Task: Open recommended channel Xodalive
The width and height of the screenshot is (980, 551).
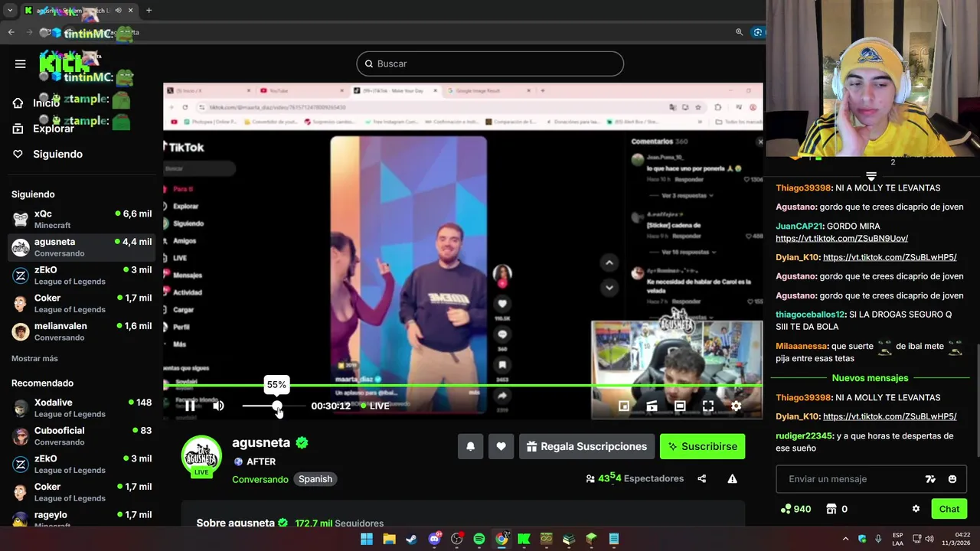Action: [x=81, y=408]
